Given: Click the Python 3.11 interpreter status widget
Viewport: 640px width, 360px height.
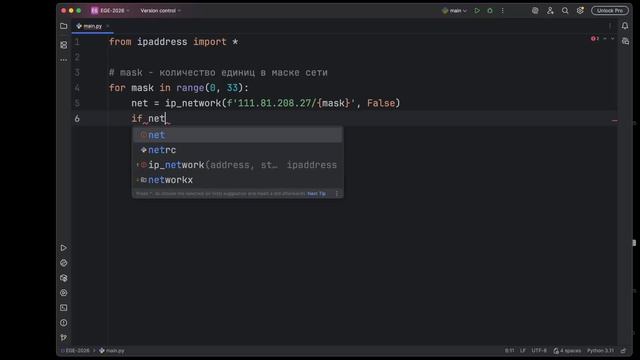Looking at the screenshot, I should [600, 351].
